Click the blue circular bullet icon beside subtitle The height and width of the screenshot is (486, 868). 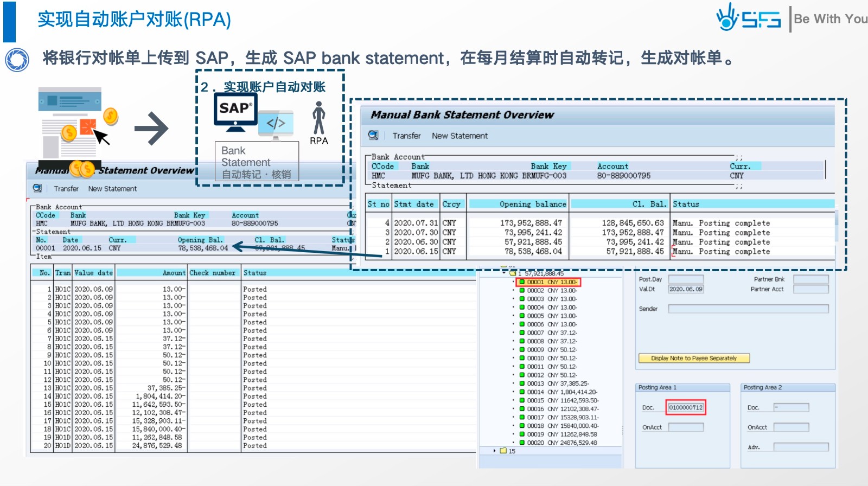[x=17, y=59]
